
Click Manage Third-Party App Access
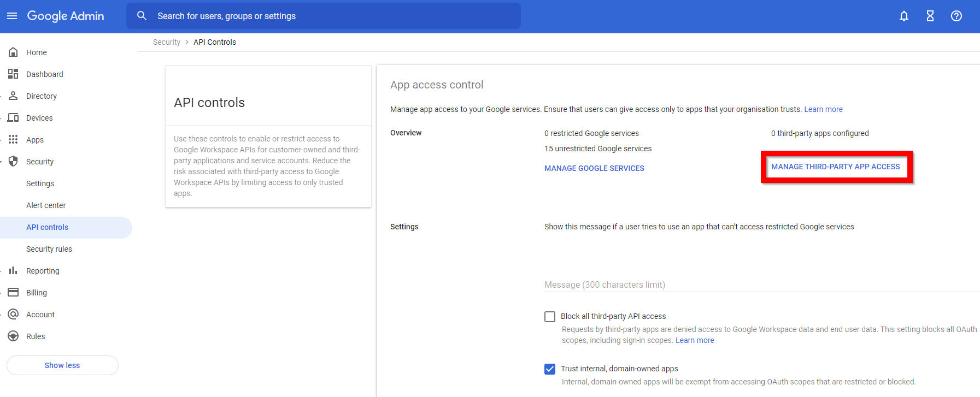click(x=835, y=167)
